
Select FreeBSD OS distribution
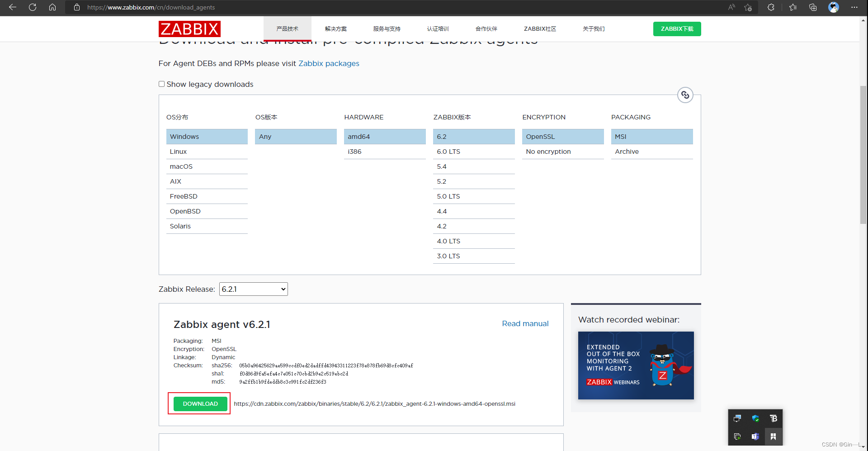[207, 196]
